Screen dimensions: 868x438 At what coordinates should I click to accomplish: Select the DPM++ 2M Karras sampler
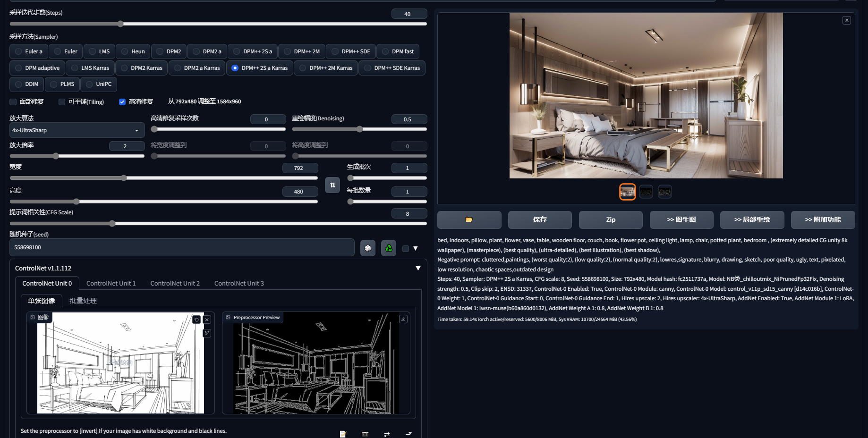click(x=326, y=68)
